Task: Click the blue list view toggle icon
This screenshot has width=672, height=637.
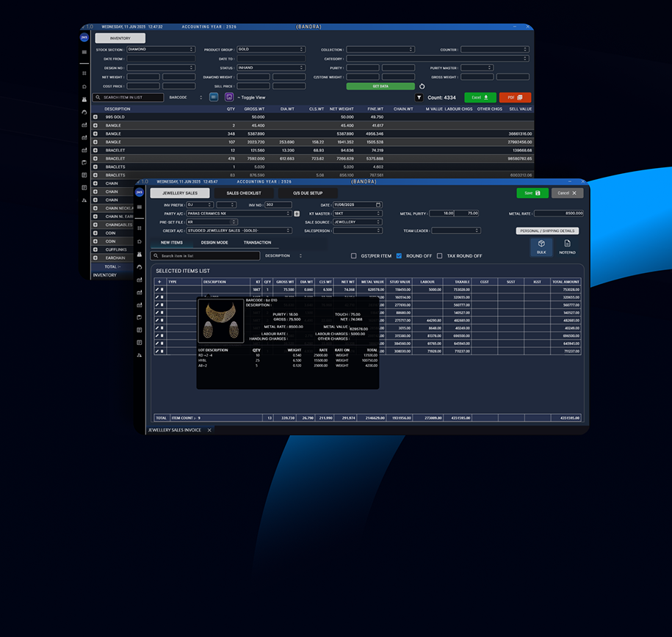Action: tap(214, 98)
